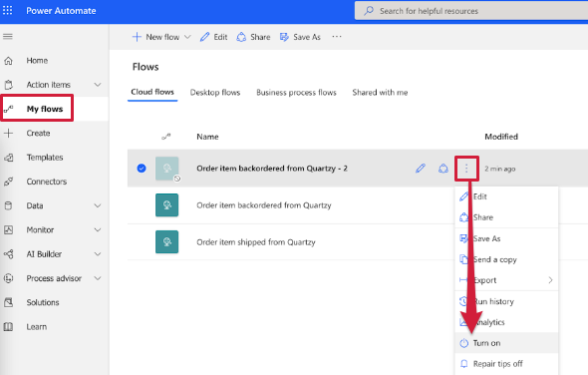
Task: Open flow Order item backordered from Quartzy - 2
Action: (x=272, y=169)
